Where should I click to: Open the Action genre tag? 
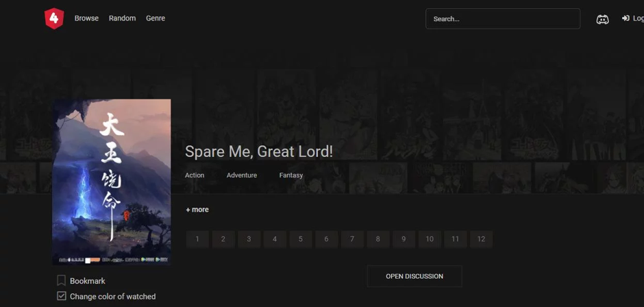coord(195,175)
